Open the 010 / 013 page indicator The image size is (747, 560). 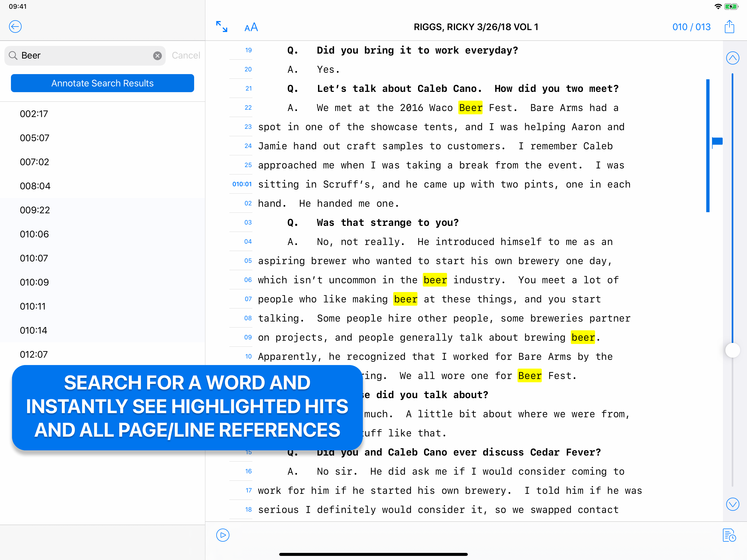click(x=691, y=27)
